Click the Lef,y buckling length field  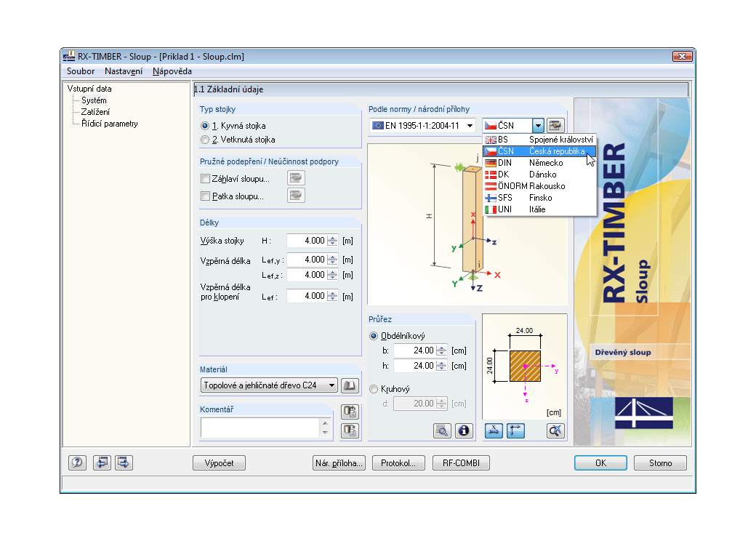click(x=307, y=260)
